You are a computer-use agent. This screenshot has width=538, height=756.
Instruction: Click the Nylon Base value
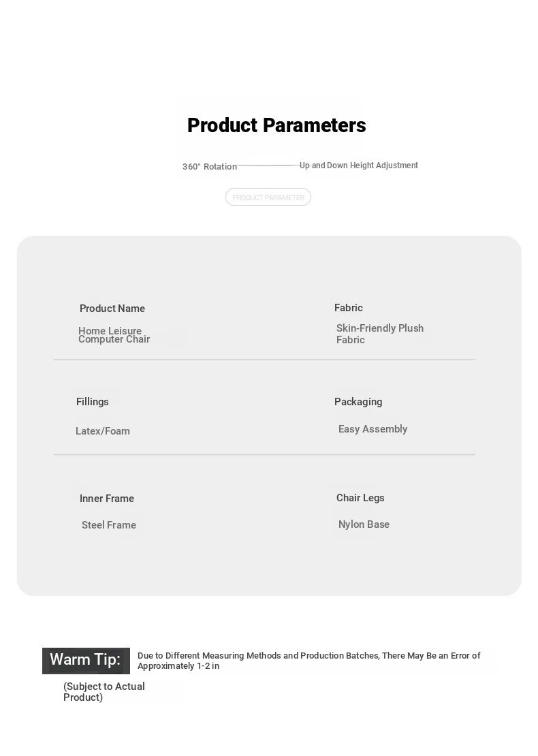pos(364,524)
